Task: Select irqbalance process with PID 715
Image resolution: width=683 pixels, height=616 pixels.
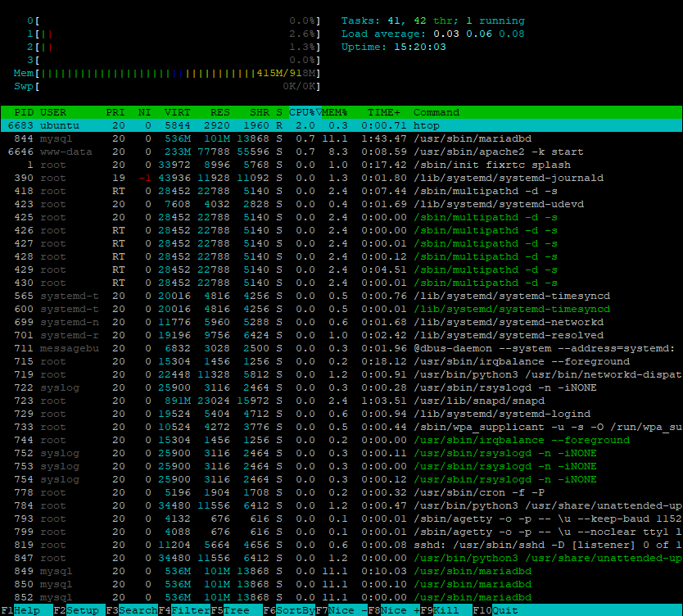Action: 341,361
